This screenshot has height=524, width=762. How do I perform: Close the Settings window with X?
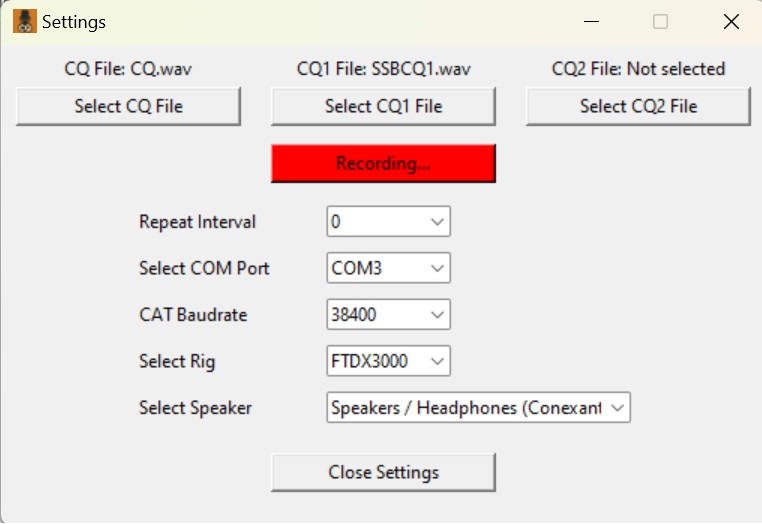click(x=731, y=22)
